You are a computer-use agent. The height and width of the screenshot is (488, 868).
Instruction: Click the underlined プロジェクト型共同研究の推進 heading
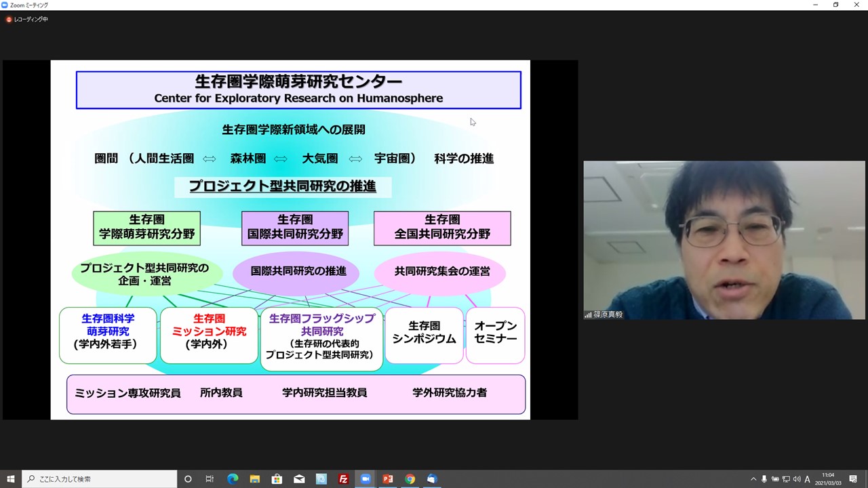tap(283, 186)
